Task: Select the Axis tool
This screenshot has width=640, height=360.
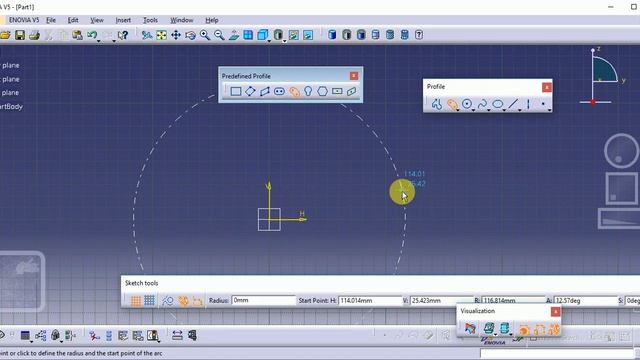Action: (528, 104)
